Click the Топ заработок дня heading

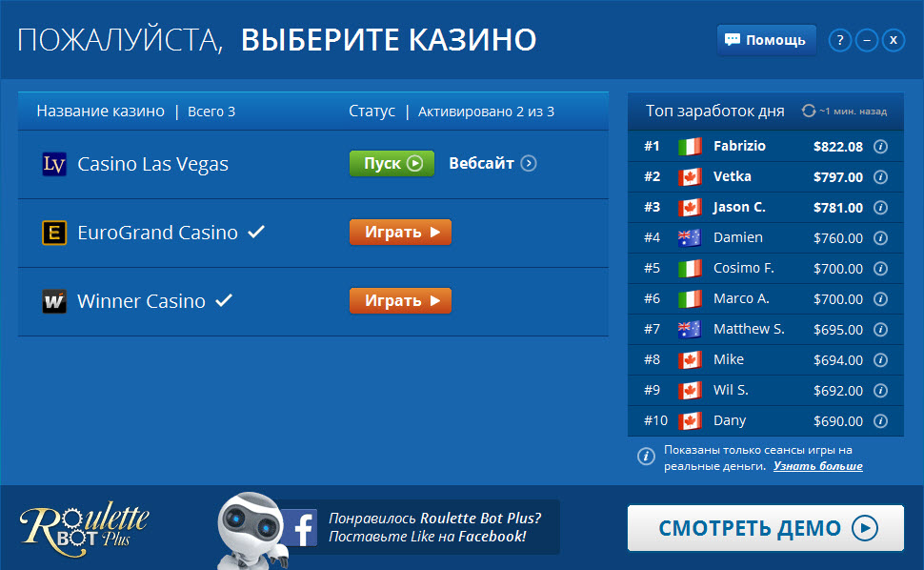(x=715, y=111)
